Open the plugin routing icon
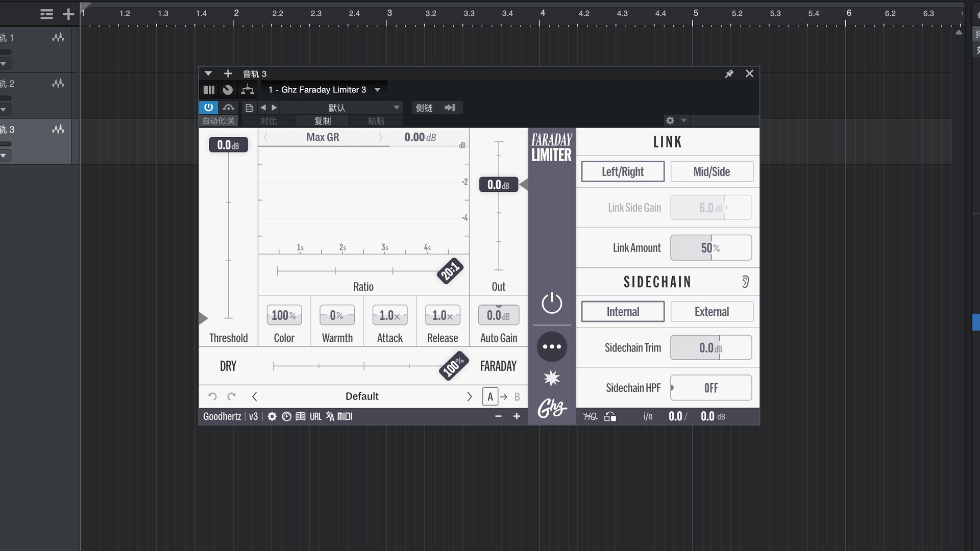This screenshot has width=980, height=551. click(248, 90)
